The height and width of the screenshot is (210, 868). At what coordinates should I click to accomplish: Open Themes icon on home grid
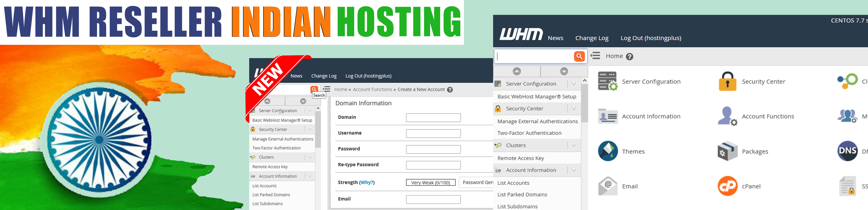click(x=608, y=151)
